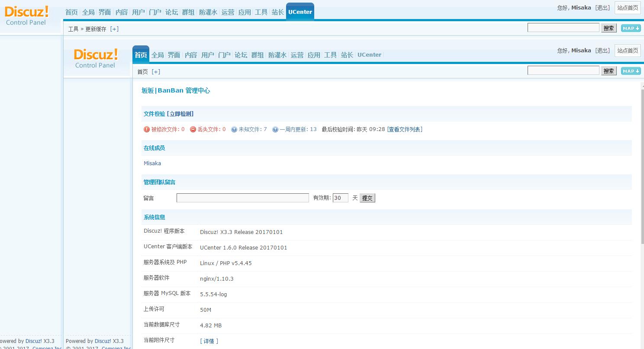Click the question icon beside 一周内更新

coord(275,129)
